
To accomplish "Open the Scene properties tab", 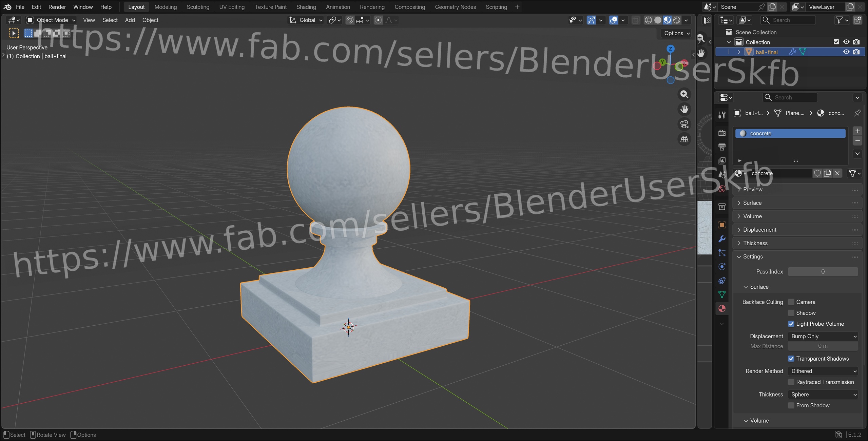I will pyautogui.click(x=722, y=175).
